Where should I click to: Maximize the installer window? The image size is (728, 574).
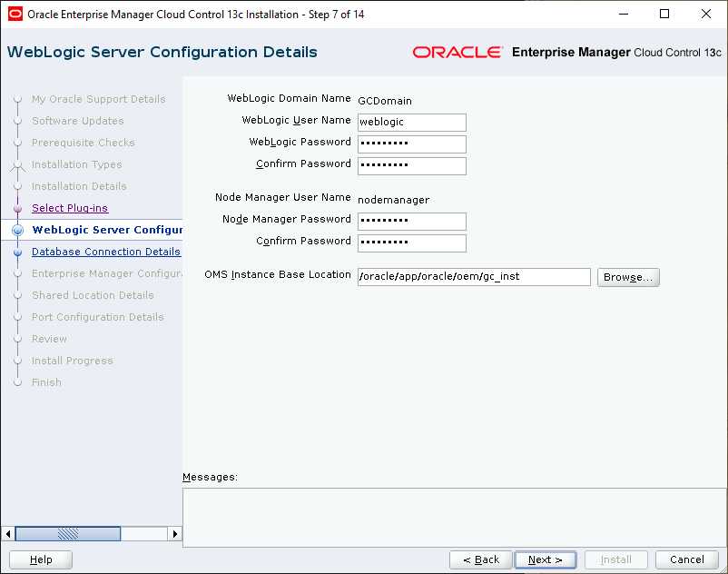point(664,14)
